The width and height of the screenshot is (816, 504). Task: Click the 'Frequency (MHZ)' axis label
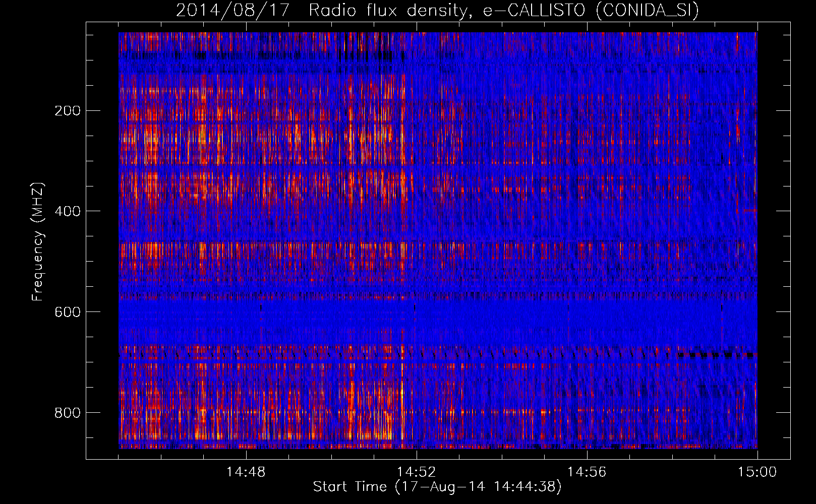click(38, 241)
